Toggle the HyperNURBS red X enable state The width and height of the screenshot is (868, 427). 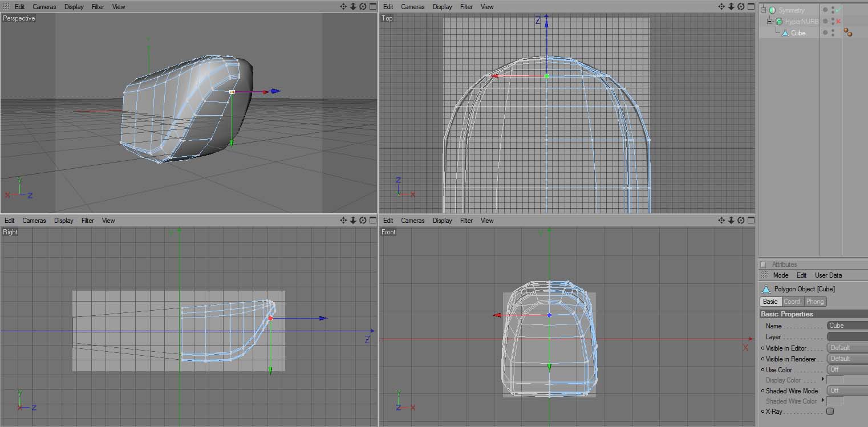(838, 21)
